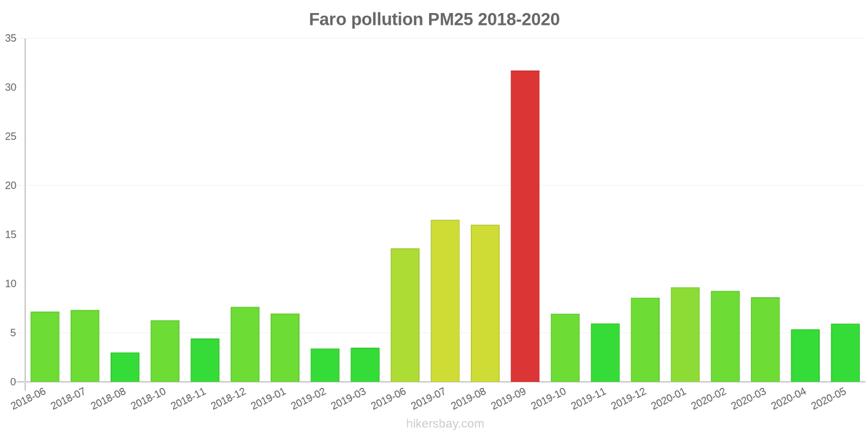Click the red 2019-09 bar
The width and height of the screenshot is (868, 434).
525,226
